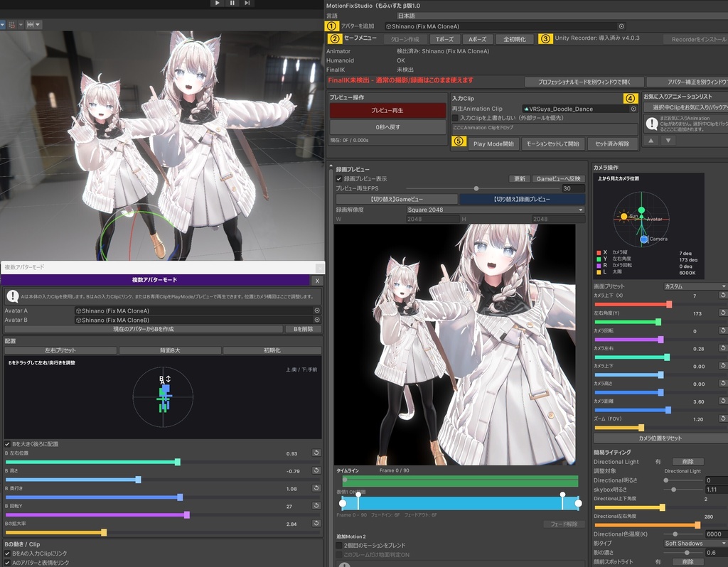Reset the B 左右位置 value
Viewport: 728px width, 567px height.
[316, 453]
